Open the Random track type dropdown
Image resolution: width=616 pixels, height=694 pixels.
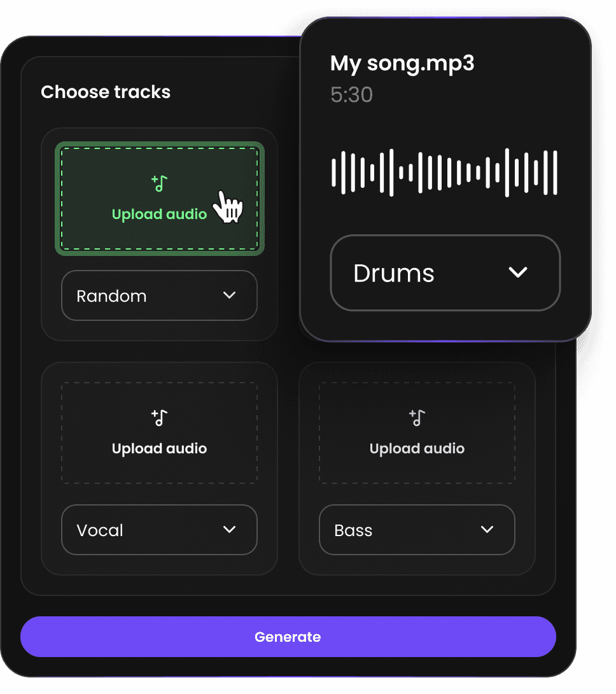coord(159,295)
